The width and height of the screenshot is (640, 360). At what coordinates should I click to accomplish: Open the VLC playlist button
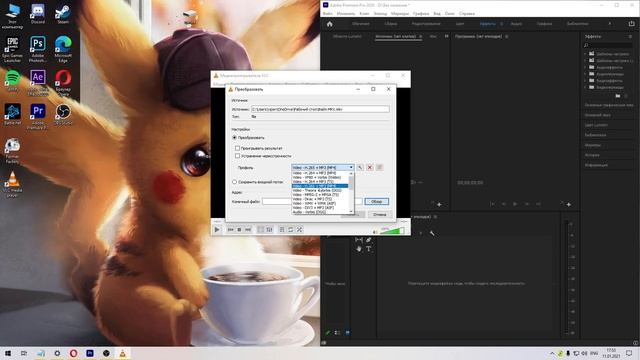click(282, 230)
